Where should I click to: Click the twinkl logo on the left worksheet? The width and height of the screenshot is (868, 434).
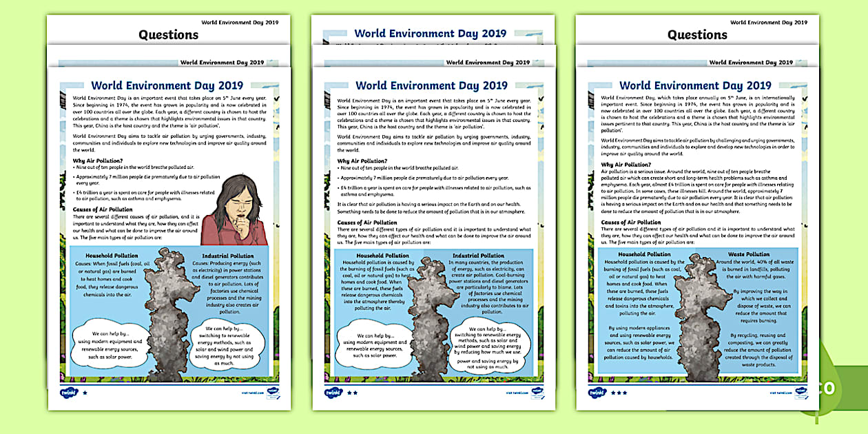pos(70,391)
